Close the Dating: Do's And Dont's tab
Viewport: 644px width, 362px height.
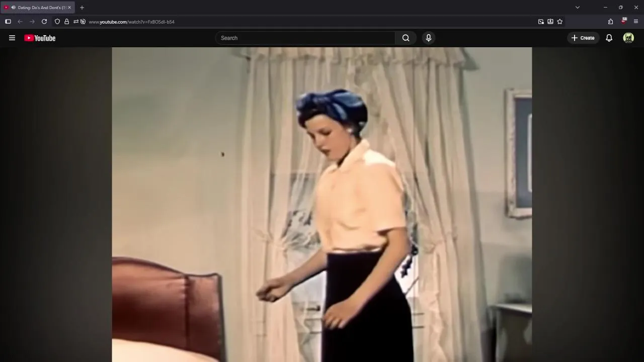(69, 8)
